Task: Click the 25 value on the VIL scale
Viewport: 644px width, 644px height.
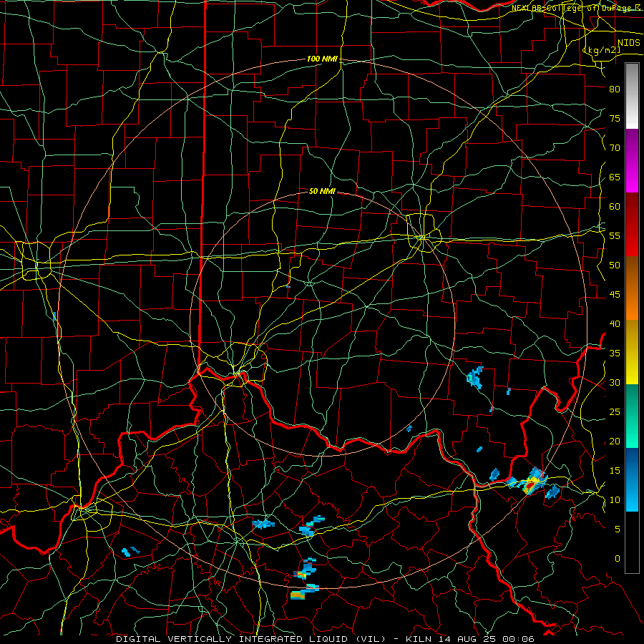Action: pyautogui.click(x=615, y=412)
